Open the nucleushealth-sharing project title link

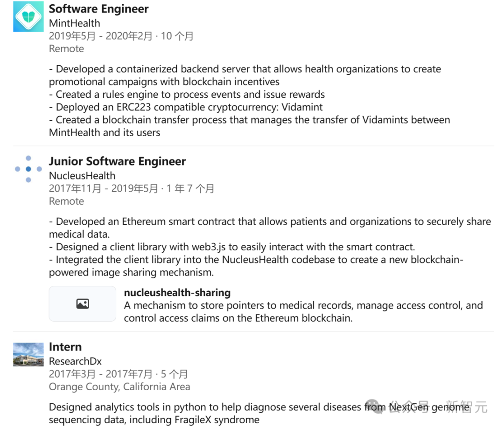point(177,292)
